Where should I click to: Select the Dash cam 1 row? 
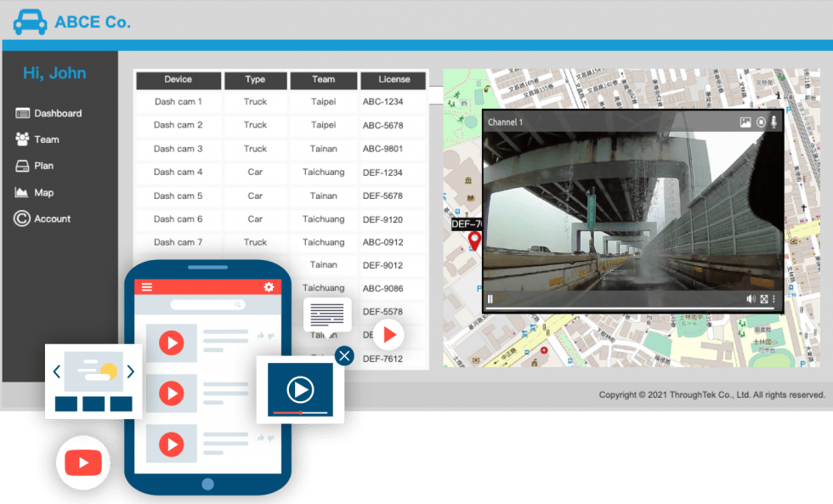point(178,102)
